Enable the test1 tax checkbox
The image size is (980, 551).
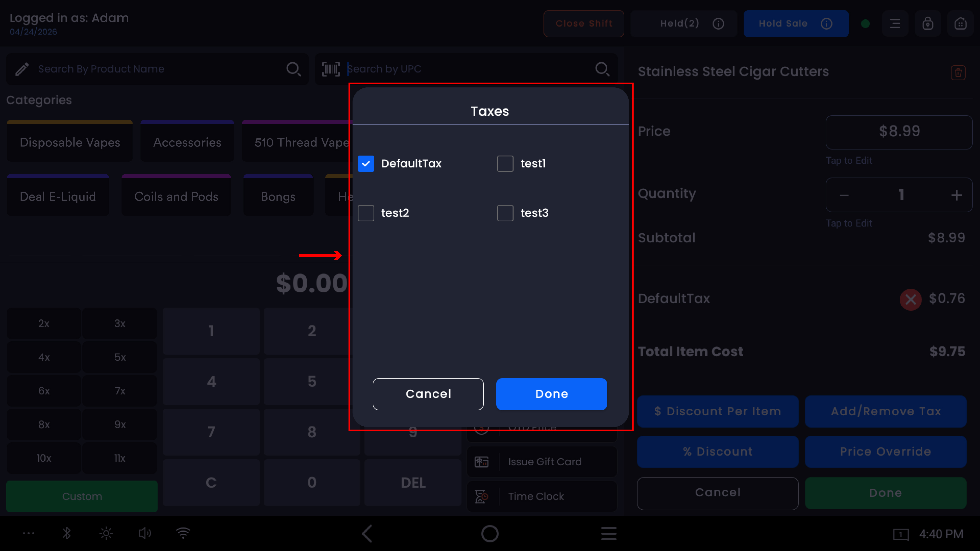coord(505,164)
